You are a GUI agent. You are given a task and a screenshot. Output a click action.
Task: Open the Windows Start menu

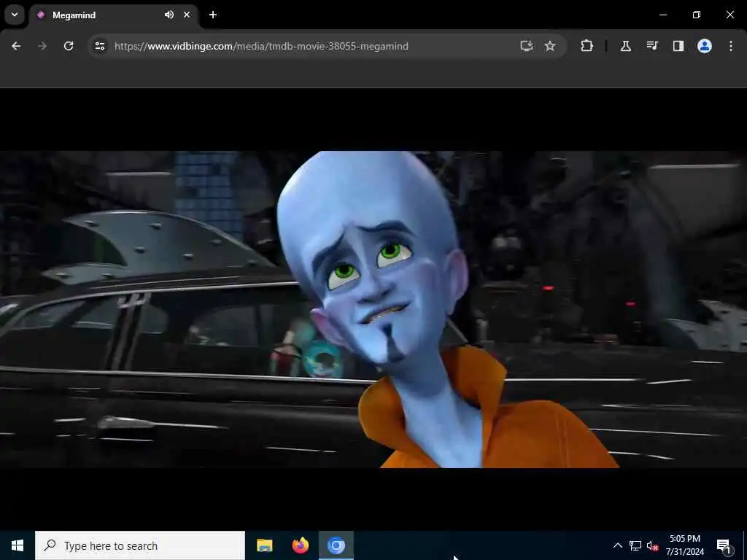pos(18,545)
